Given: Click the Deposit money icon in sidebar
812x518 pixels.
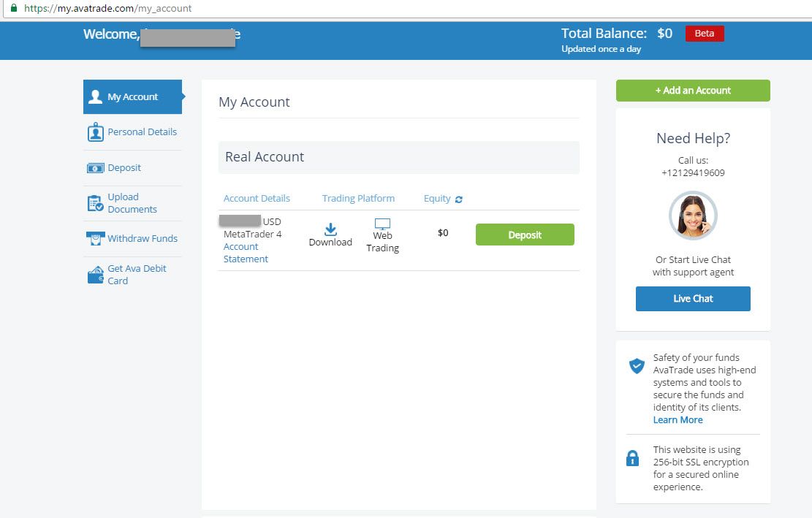Looking at the screenshot, I should [x=95, y=168].
